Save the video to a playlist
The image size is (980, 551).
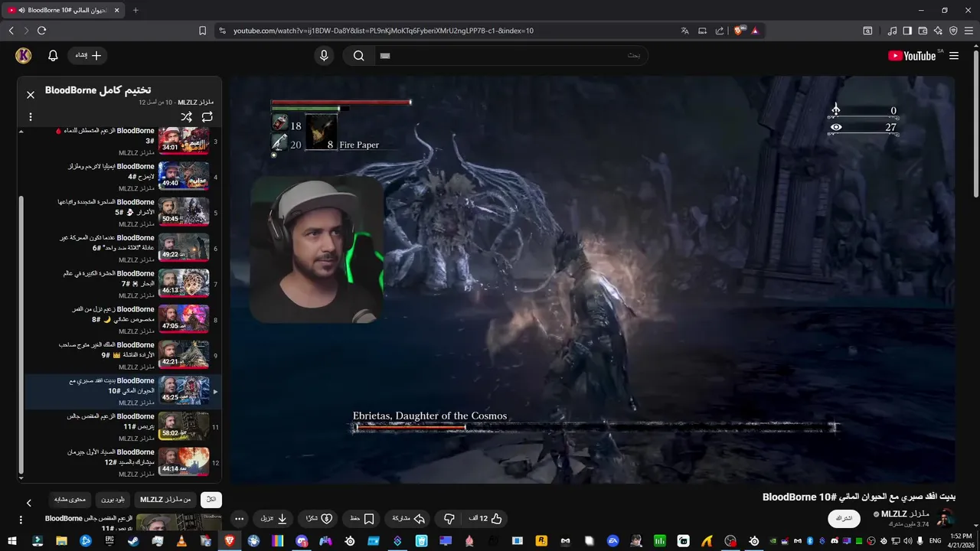tap(362, 519)
